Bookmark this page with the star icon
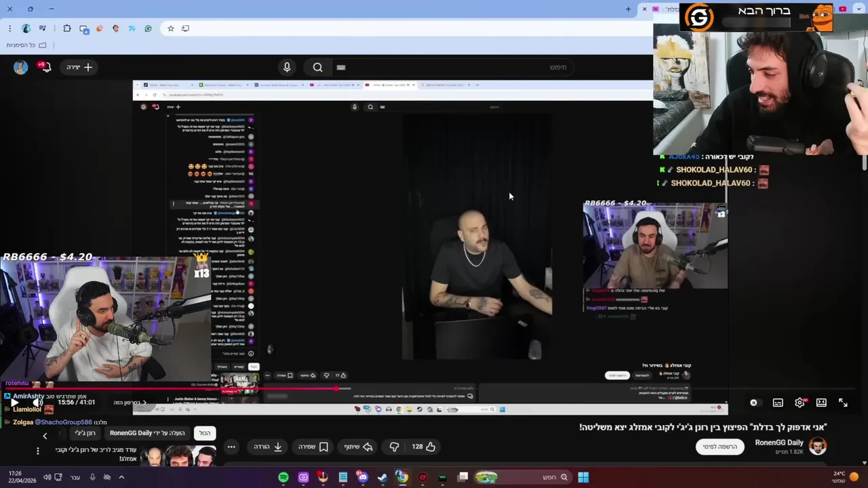The width and height of the screenshot is (868, 488). pyautogui.click(x=170, y=28)
